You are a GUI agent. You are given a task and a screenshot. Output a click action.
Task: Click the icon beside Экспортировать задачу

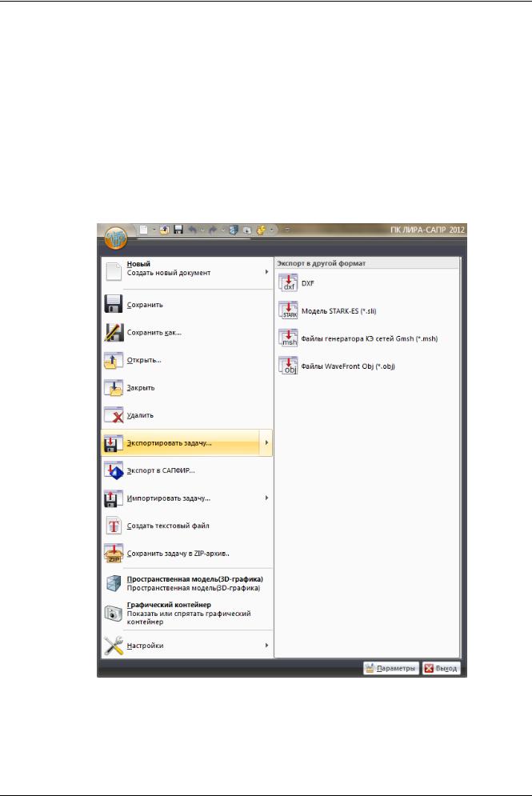coord(114,442)
